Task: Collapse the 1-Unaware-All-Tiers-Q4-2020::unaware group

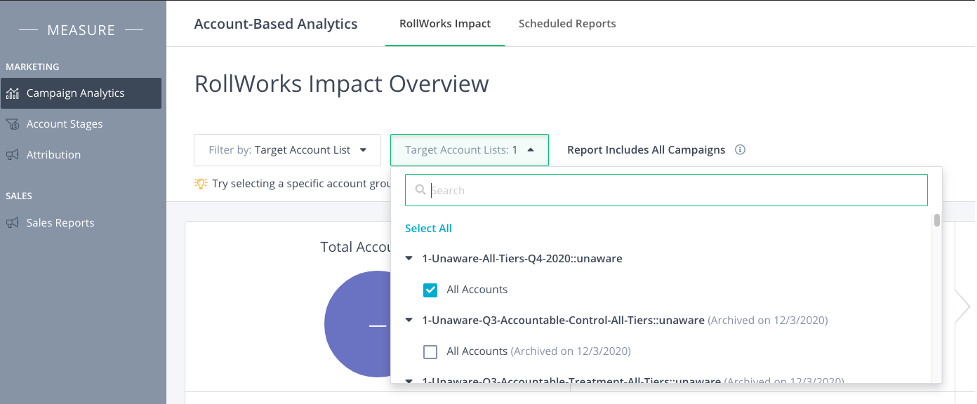Action: click(409, 258)
